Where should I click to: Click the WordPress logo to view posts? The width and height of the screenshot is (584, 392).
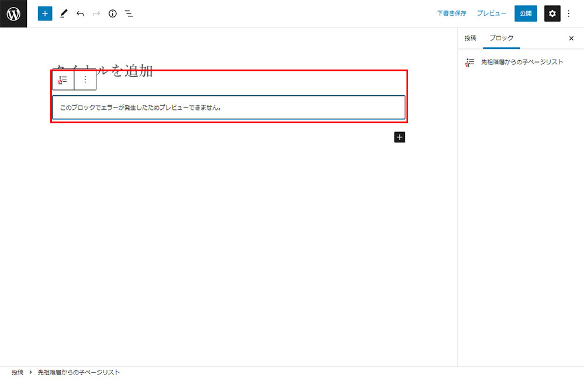[13, 13]
